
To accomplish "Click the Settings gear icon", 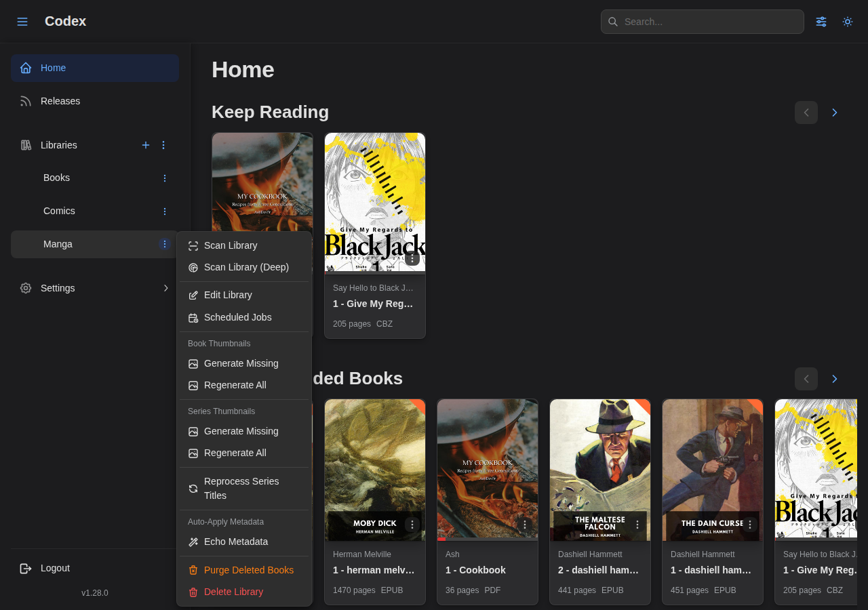I will click(x=26, y=288).
